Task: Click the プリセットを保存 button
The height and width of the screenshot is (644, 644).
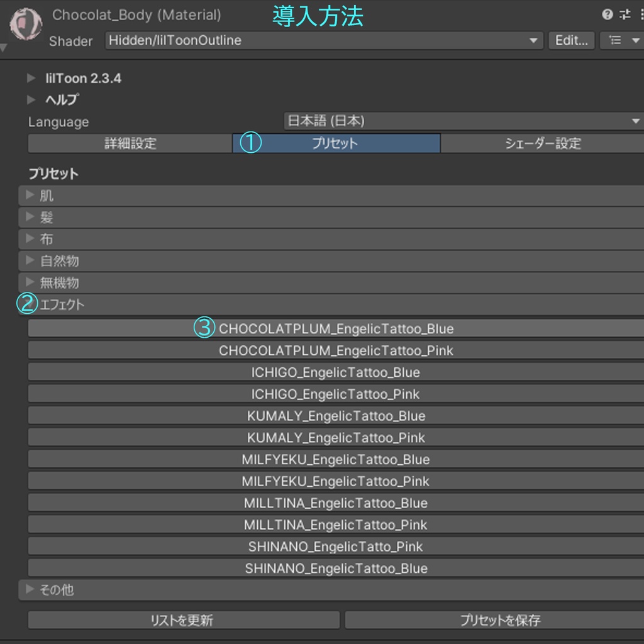Action: pyautogui.click(x=494, y=619)
